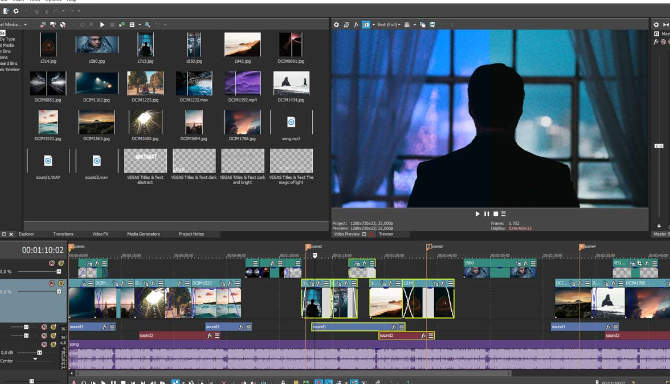Open Video Output FX in preview toolbar
This screenshot has height=384, width=670.
pyautogui.click(x=356, y=25)
